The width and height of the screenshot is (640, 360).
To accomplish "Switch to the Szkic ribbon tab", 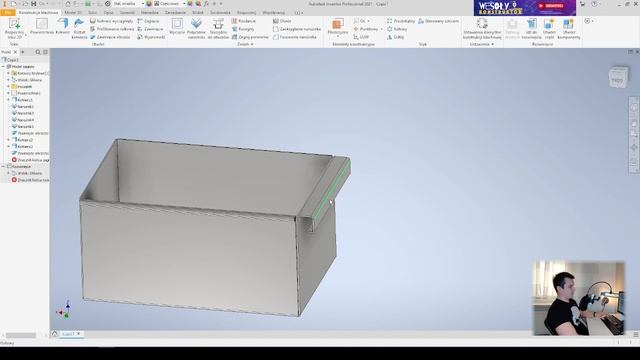I will [93, 13].
